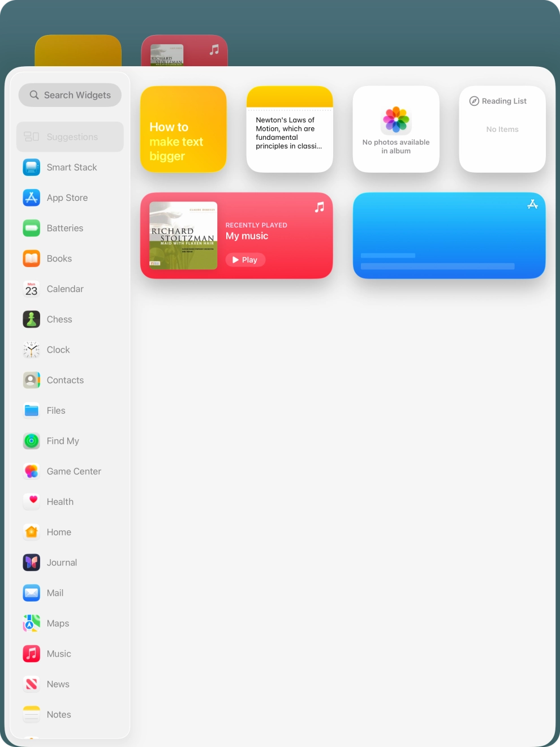Click the Richard Stoltzman album cover

[183, 235]
